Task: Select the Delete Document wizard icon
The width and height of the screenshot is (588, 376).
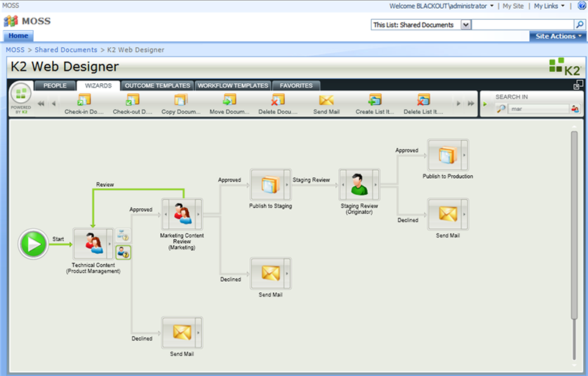Action: (x=278, y=100)
